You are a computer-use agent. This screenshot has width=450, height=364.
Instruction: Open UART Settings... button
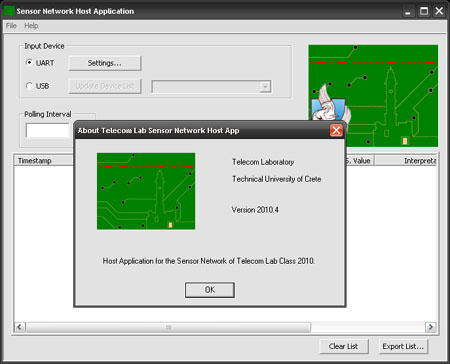[105, 63]
